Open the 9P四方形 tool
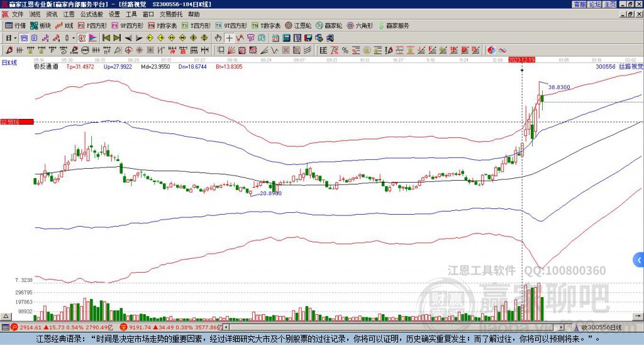 128,25
